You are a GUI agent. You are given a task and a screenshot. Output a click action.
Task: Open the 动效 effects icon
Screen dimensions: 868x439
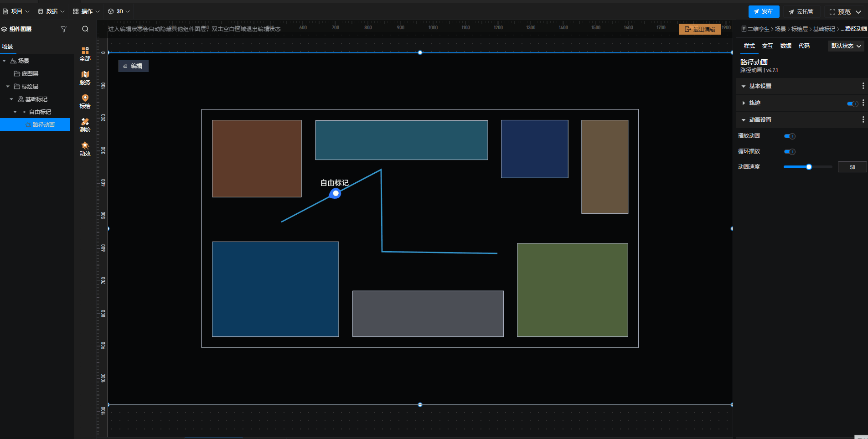point(85,149)
